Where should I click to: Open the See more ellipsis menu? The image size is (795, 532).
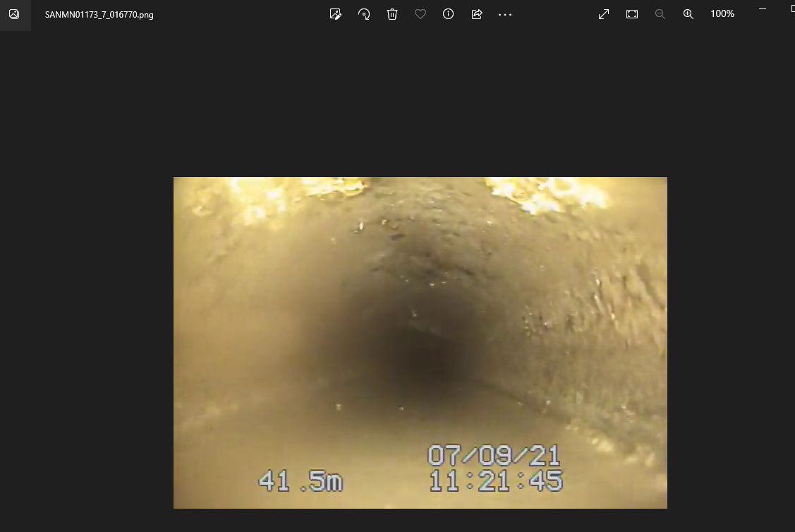[x=505, y=15]
